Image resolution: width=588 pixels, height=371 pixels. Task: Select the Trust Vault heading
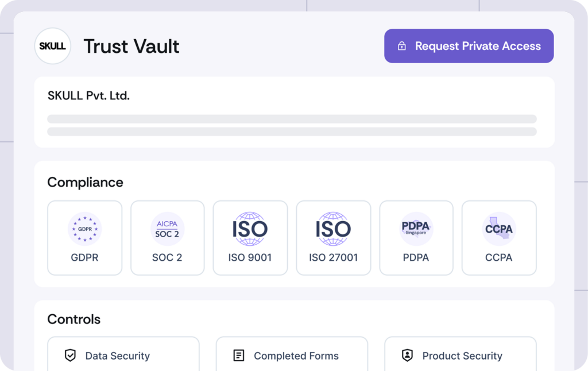click(x=131, y=46)
